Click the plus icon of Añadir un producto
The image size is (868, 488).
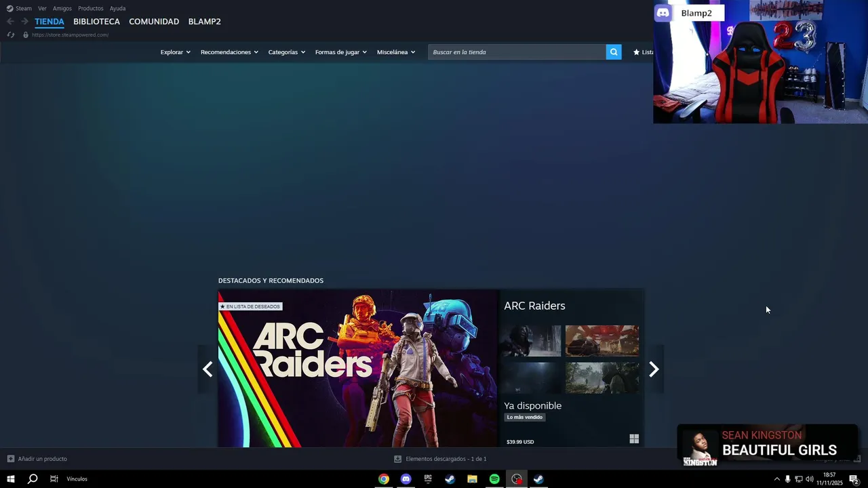click(x=10, y=459)
